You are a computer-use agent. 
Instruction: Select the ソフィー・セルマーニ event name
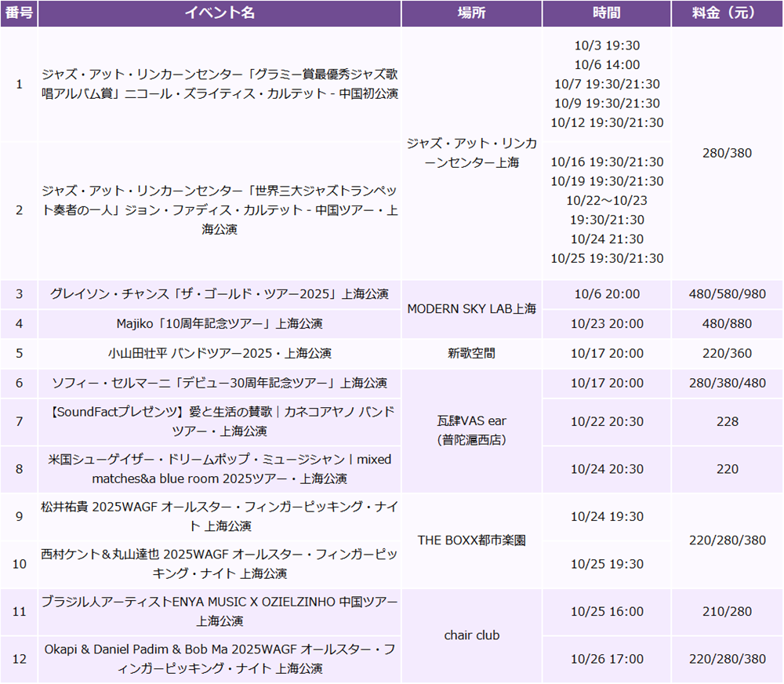click(x=220, y=383)
